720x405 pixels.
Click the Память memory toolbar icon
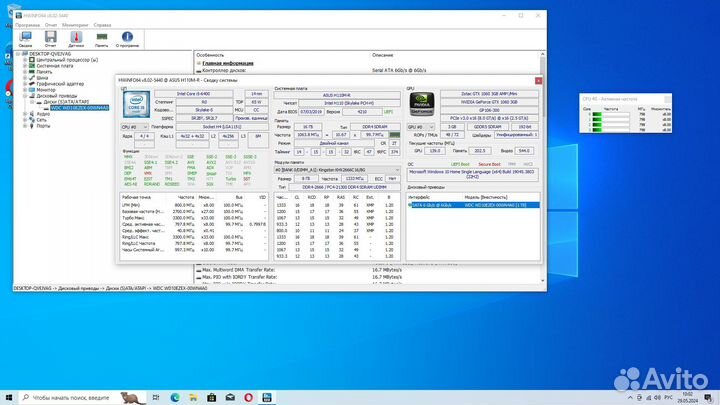101,39
